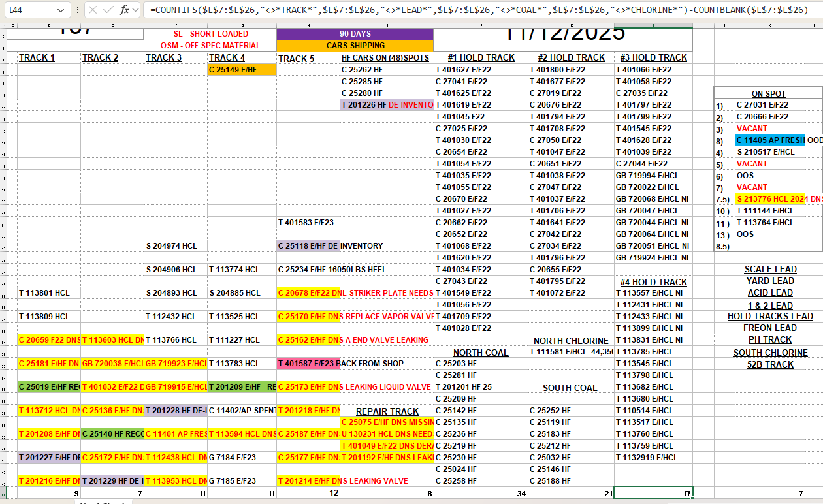Select the #3 HOLD TRACK header
Viewport: 823px width, 504px height.
tap(653, 57)
